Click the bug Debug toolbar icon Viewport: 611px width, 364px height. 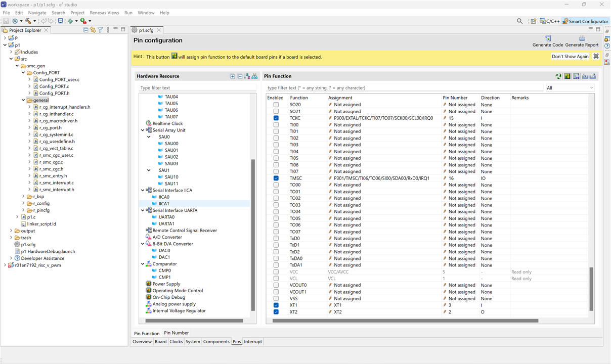[70, 21]
